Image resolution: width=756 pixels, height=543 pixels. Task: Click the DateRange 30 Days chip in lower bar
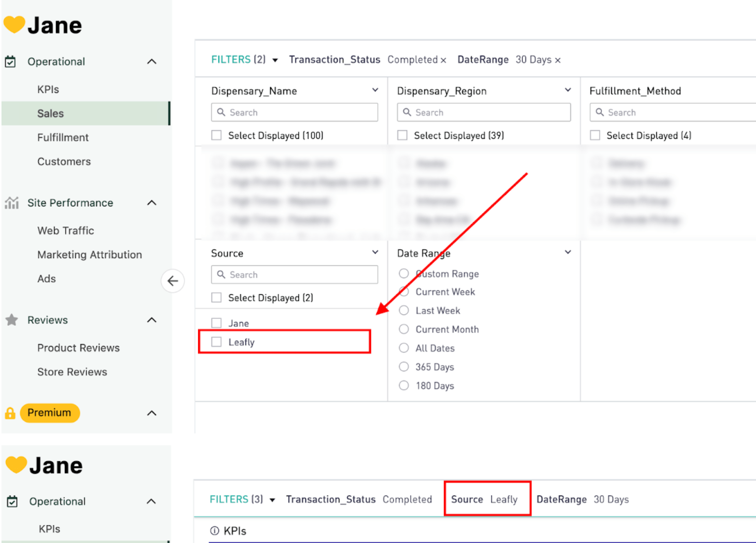[583, 500]
